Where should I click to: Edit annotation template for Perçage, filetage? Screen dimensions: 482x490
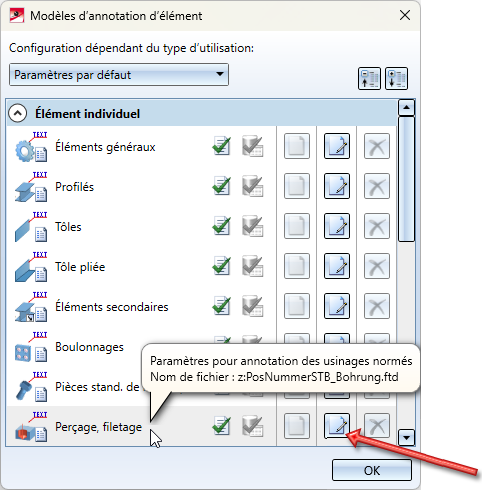337,426
